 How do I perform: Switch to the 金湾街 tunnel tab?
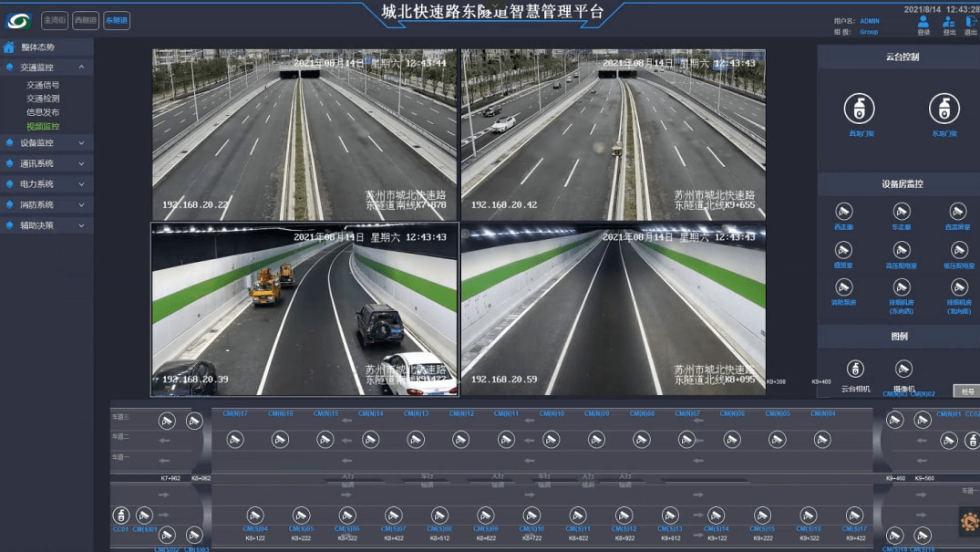pos(55,20)
